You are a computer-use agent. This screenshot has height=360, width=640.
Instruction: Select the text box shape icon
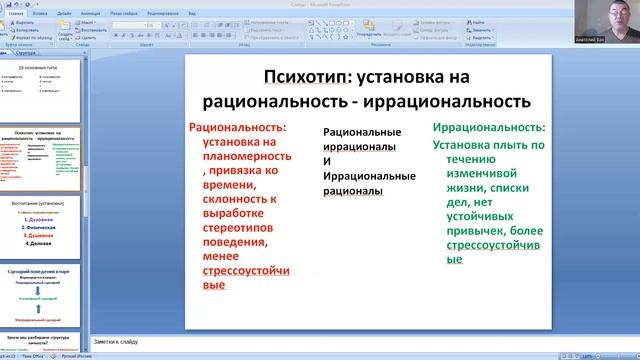pos(311,23)
